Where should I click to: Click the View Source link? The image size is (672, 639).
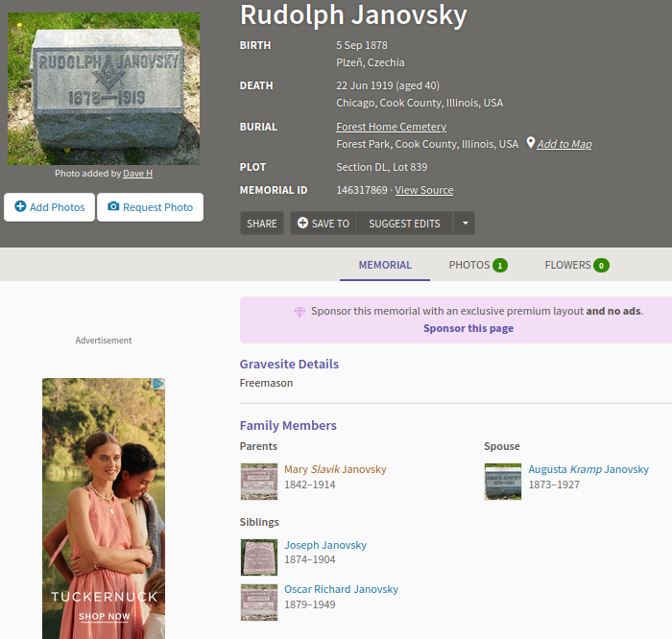[423, 190]
